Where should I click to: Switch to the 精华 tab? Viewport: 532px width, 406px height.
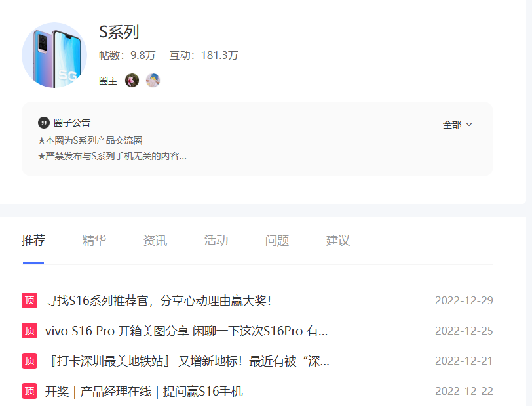point(94,241)
